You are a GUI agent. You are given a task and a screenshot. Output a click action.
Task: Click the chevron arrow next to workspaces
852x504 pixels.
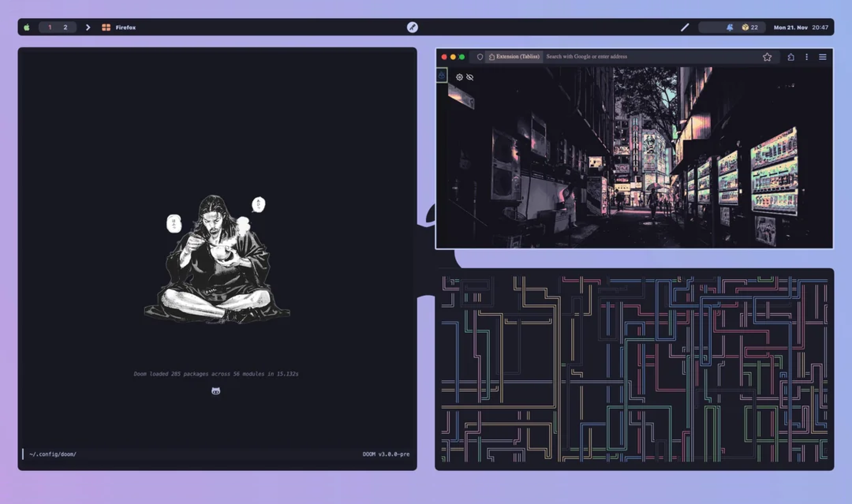coord(88,27)
